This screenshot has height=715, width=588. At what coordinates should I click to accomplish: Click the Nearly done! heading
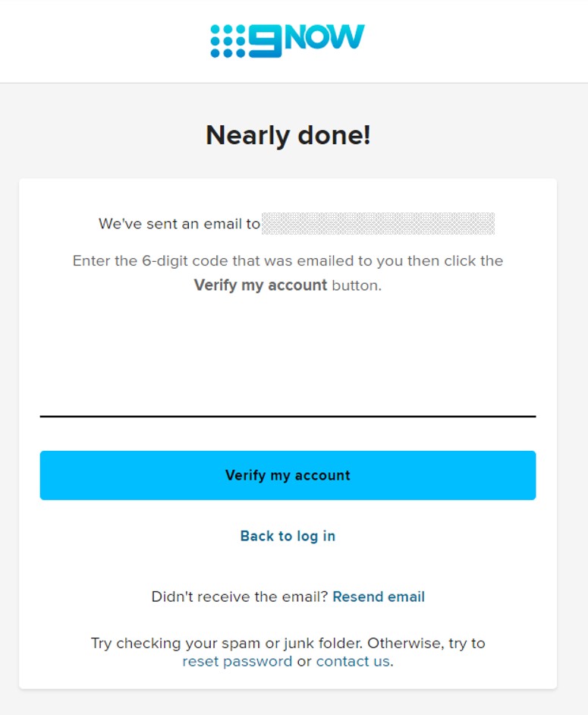click(288, 136)
